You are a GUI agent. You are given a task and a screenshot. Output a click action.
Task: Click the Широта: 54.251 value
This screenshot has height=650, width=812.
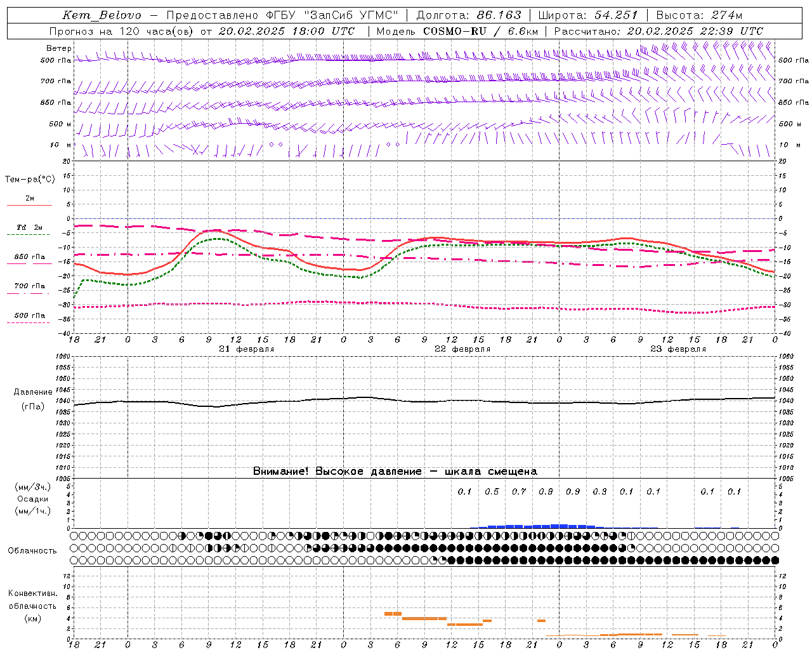[587, 15]
